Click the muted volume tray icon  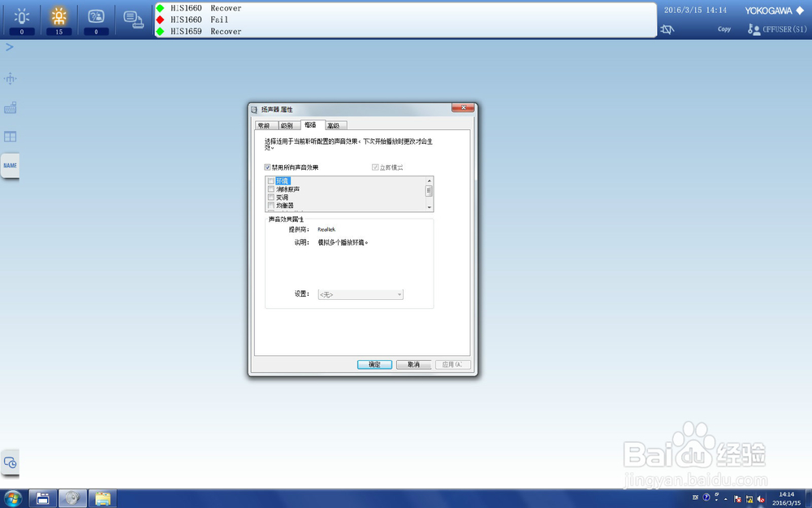tap(761, 499)
